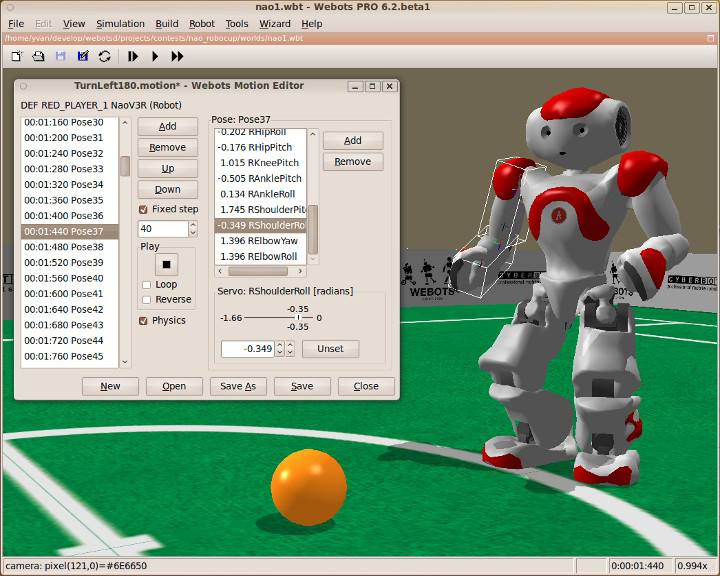
Task: Select the 0.134 RAnkleRoll servo entry
Action: tap(260, 194)
